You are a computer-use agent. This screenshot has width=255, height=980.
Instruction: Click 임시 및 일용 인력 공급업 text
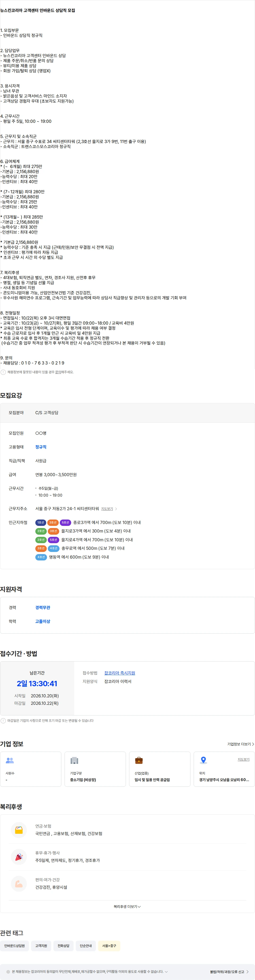[x=152, y=780]
